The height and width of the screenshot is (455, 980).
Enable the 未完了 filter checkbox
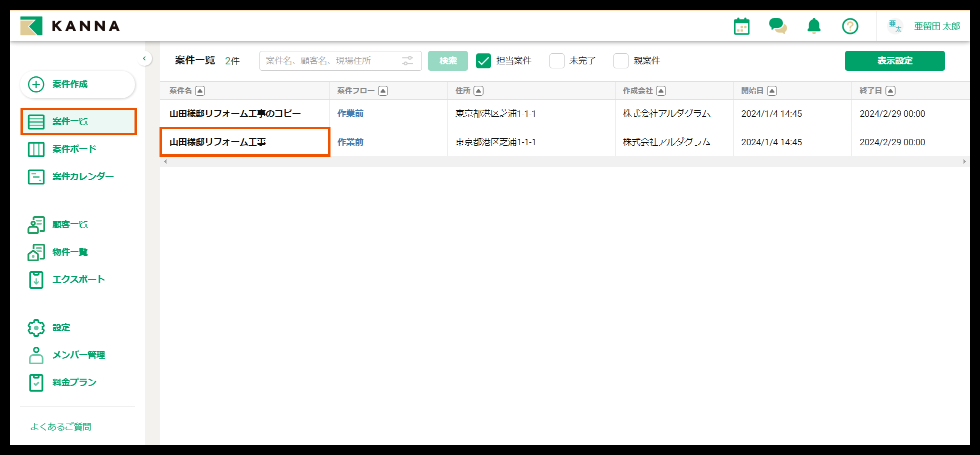coord(557,61)
